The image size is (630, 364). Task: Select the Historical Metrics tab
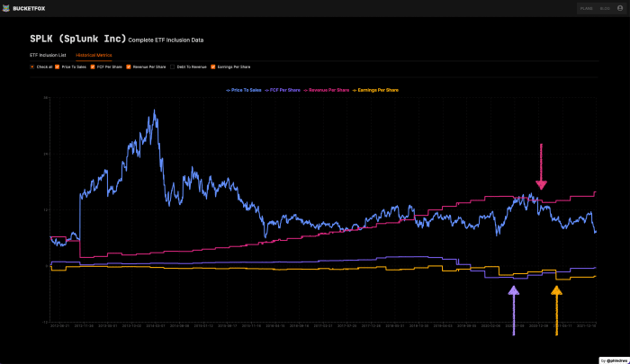coord(94,55)
